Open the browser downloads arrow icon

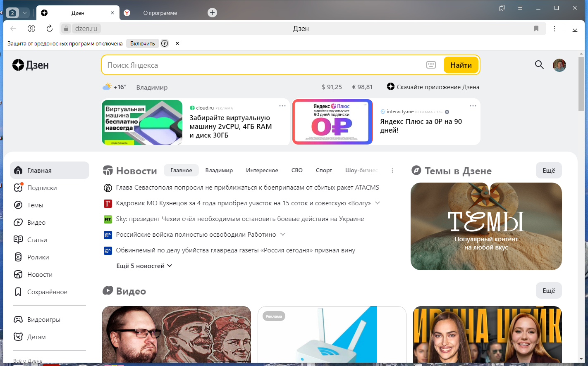pyautogui.click(x=575, y=29)
